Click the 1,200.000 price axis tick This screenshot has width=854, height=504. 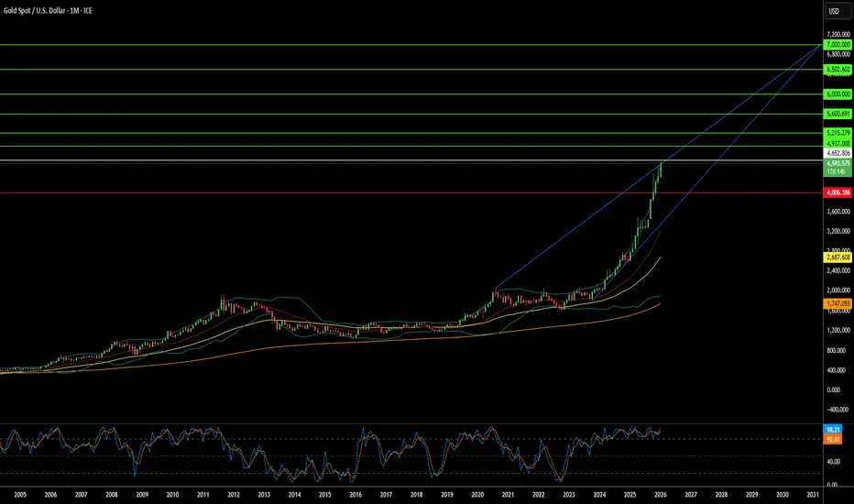click(838, 330)
